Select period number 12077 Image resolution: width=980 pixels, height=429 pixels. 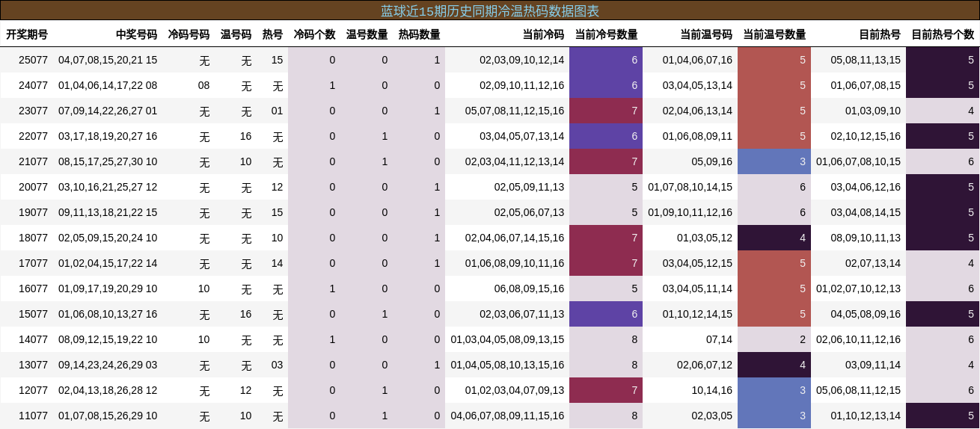coord(33,390)
